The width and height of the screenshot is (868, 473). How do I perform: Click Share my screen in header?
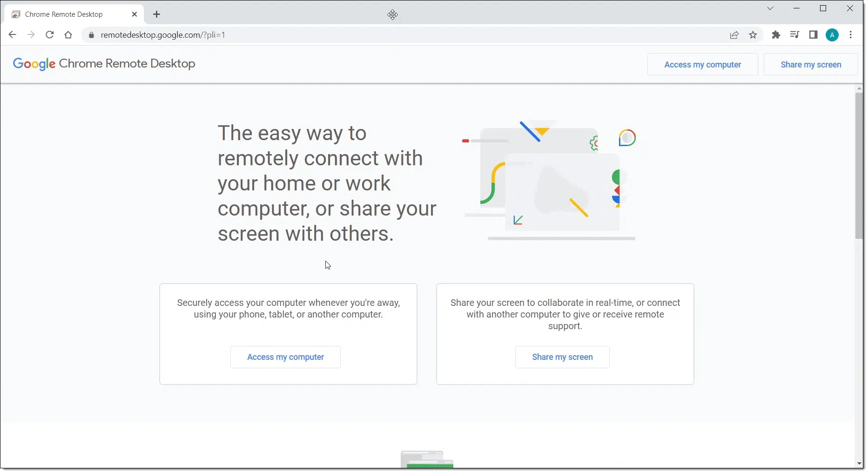pos(811,65)
